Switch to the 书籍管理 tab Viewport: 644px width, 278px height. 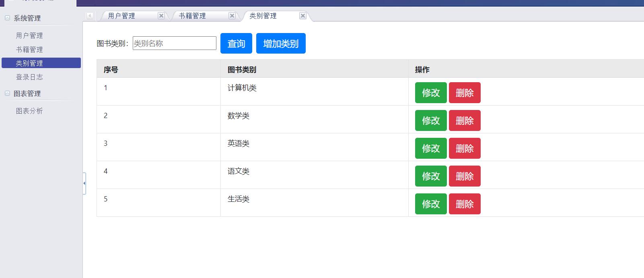[192, 16]
